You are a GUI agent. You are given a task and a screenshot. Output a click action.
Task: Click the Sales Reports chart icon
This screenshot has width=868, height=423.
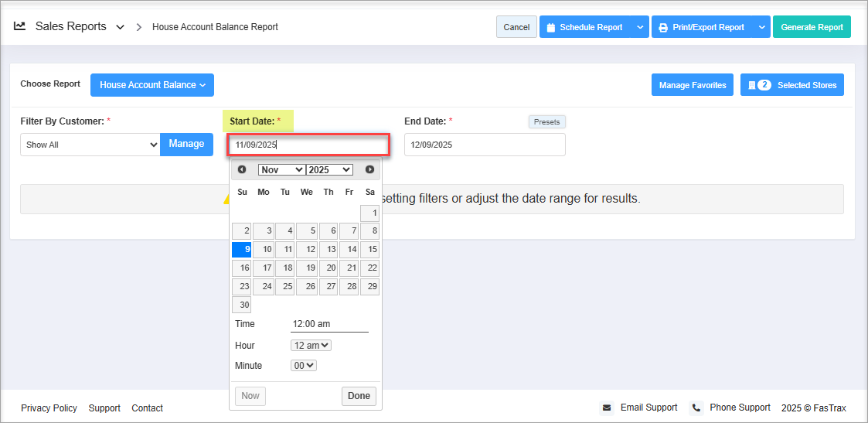tap(20, 26)
